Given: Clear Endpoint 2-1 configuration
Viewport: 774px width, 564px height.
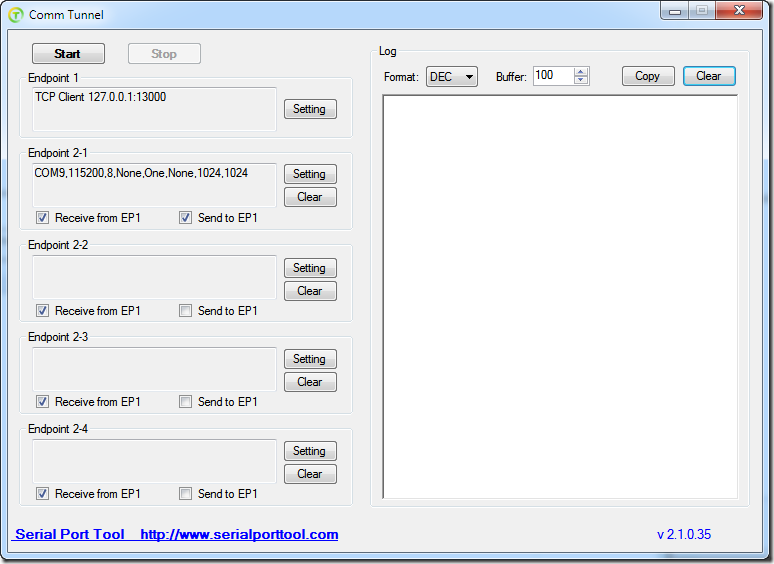Looking at the screenshot, I should click(x=310, y=197).
